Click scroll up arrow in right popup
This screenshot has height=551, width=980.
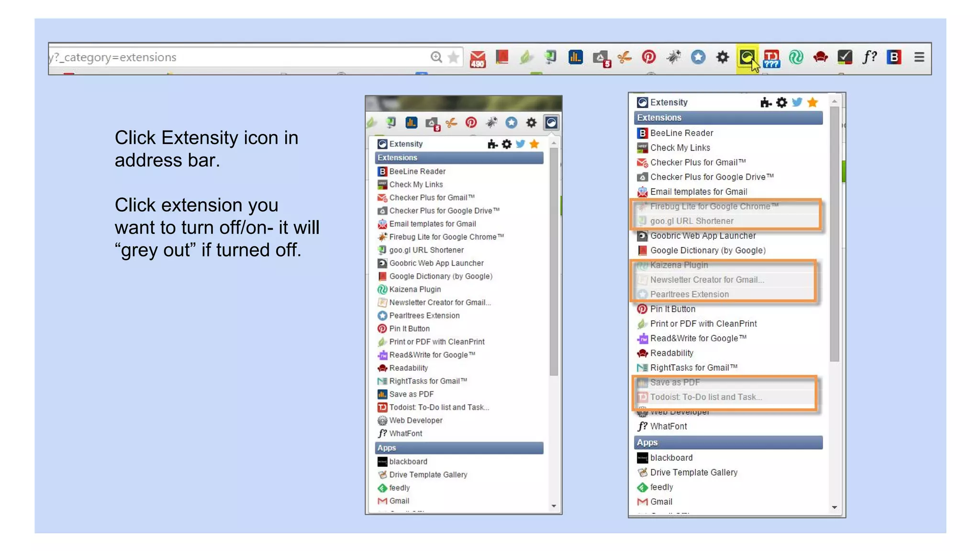pos(834,101)
